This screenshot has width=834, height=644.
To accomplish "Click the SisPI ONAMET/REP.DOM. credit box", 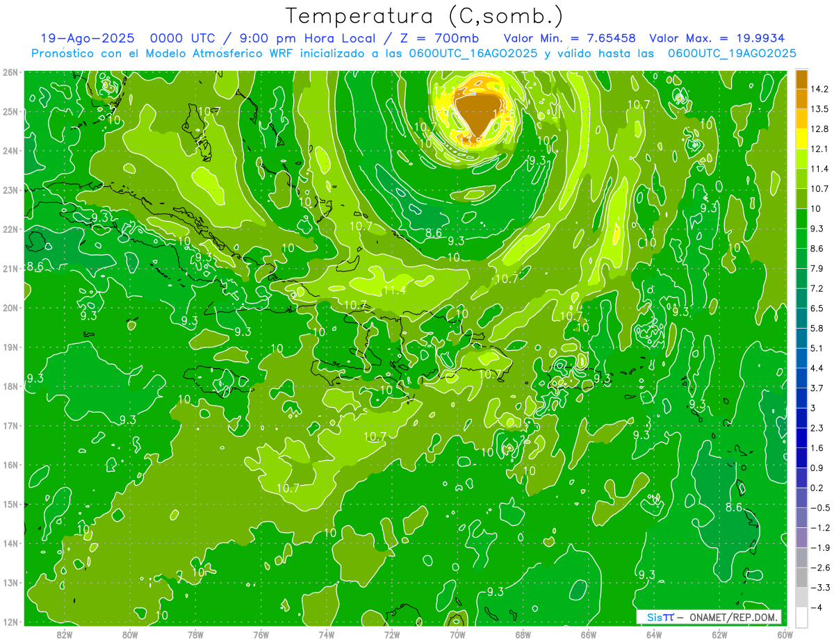I will pyautogui.click(x=709, y=618).
